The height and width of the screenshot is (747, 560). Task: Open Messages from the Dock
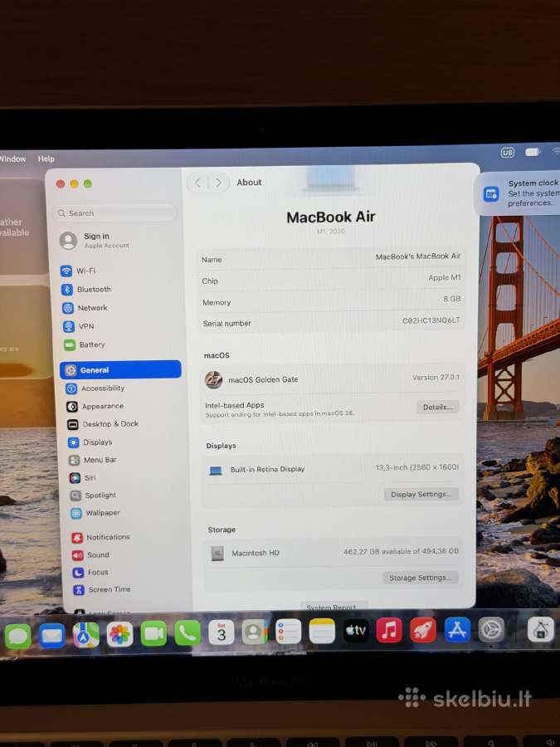tap(18, 636)
